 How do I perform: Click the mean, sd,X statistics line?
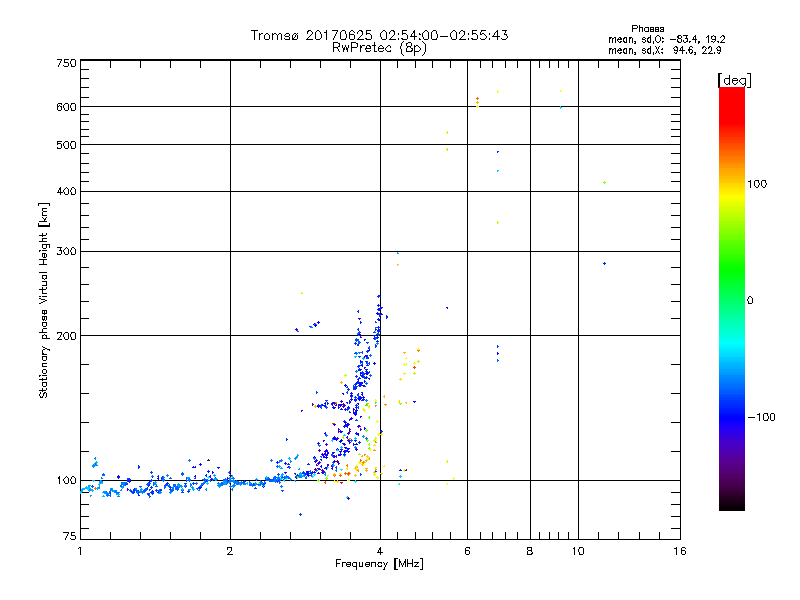666,51
